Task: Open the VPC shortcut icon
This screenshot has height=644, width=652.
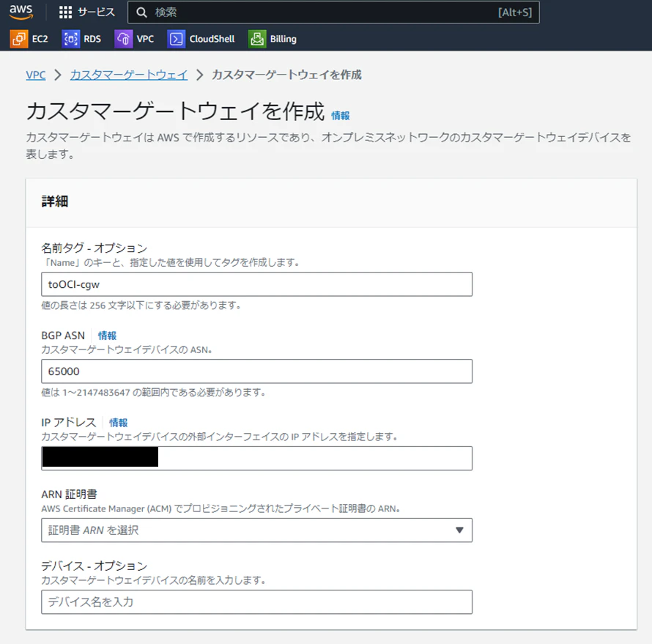Action: click(123, 39)
